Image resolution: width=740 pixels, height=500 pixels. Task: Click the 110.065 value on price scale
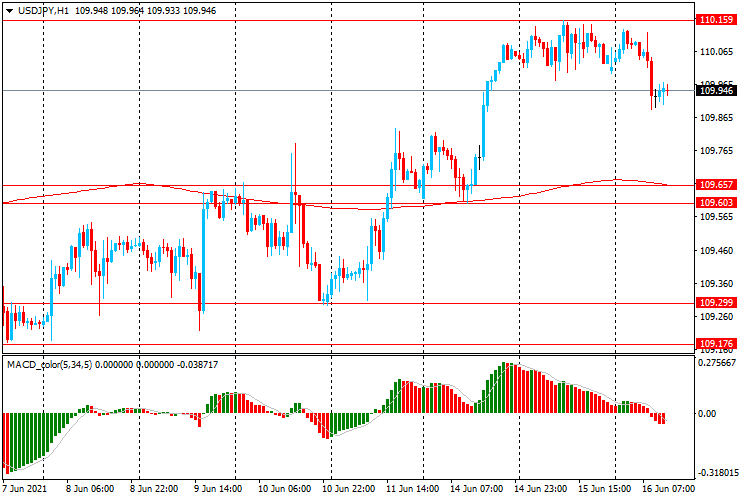(716, 51)
